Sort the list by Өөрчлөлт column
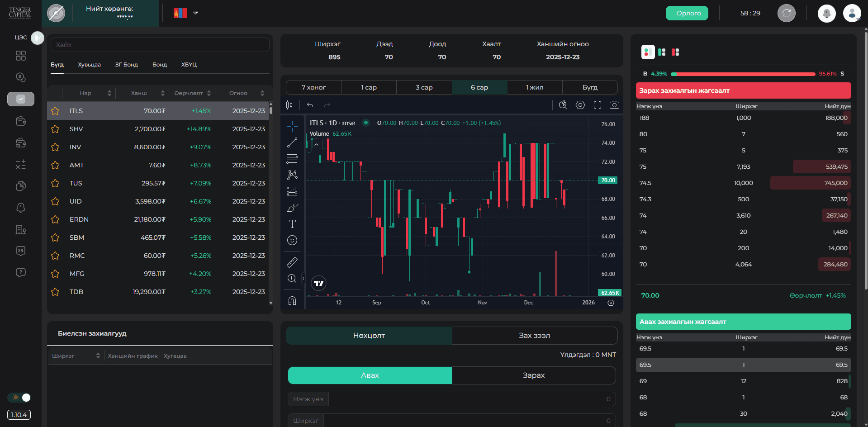Image resolution: width=868 pixels, height=427 pixels. [x=193, y=93]
